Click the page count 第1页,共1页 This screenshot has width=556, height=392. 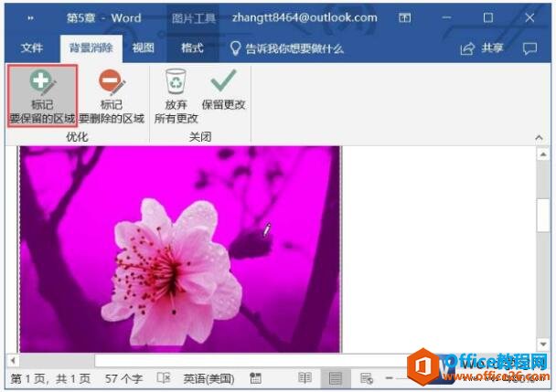coord(50,379)
